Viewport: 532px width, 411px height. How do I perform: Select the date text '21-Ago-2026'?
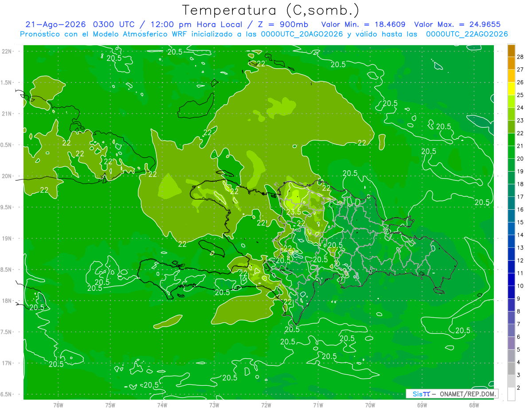[x=56, y=24]
